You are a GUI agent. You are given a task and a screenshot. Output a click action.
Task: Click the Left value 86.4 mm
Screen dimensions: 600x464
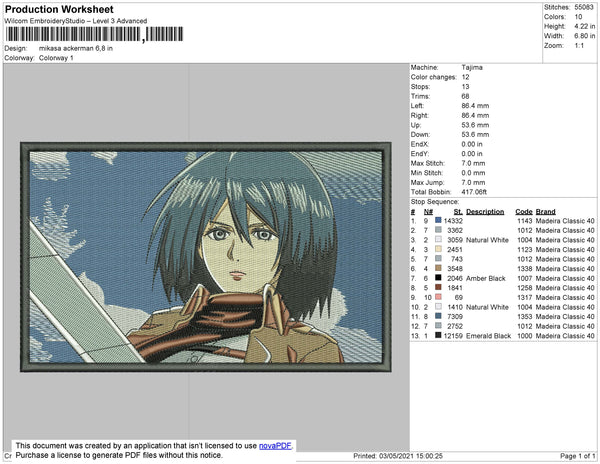[x=475, y=106]
